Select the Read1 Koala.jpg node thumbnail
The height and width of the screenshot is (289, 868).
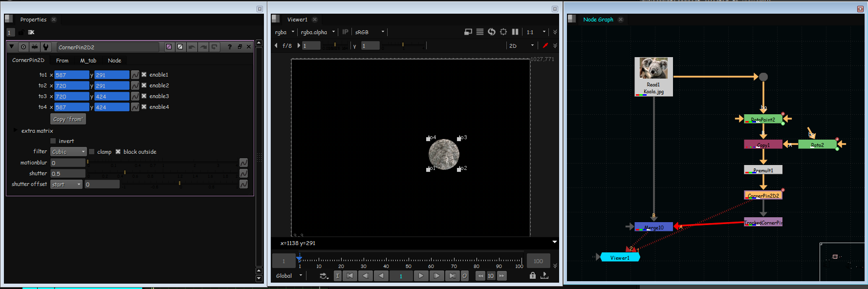pyautogui.click(x=653, y=69)
